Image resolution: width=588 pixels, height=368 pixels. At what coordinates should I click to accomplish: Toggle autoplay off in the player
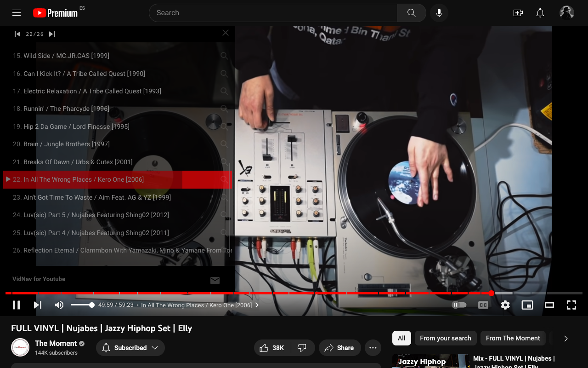(x=458, y=305)
